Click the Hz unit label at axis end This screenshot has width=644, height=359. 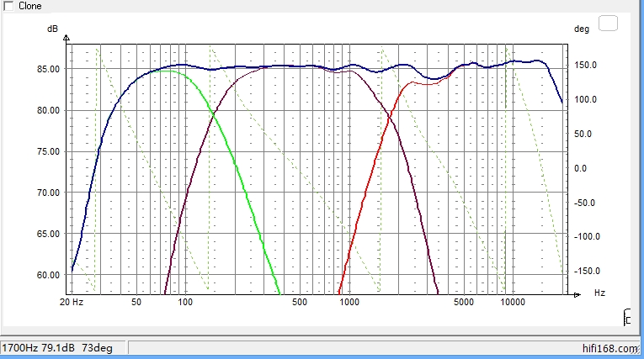tap(599, 294)
